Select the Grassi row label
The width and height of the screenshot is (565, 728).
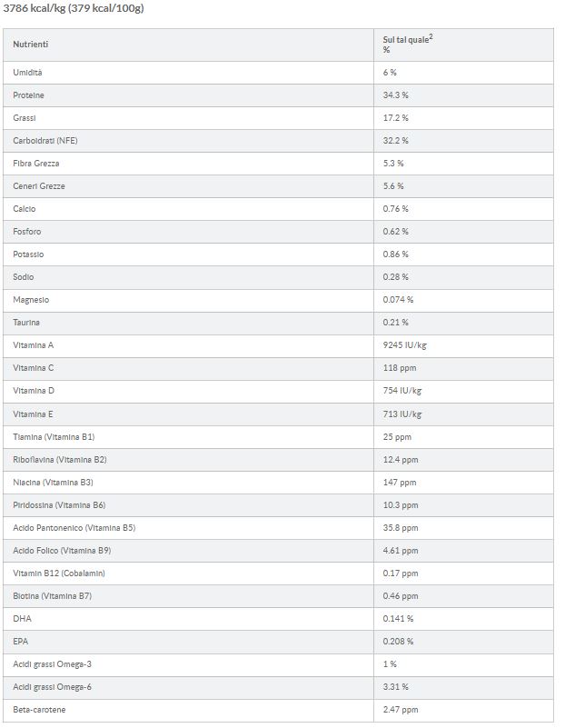pos(25,117)
